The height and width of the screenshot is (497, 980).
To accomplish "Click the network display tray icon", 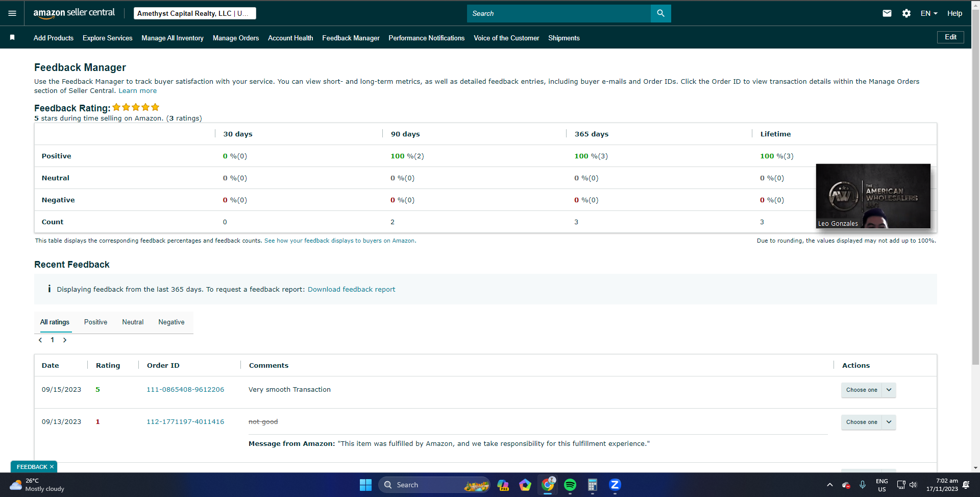I will tap(901, 485).
